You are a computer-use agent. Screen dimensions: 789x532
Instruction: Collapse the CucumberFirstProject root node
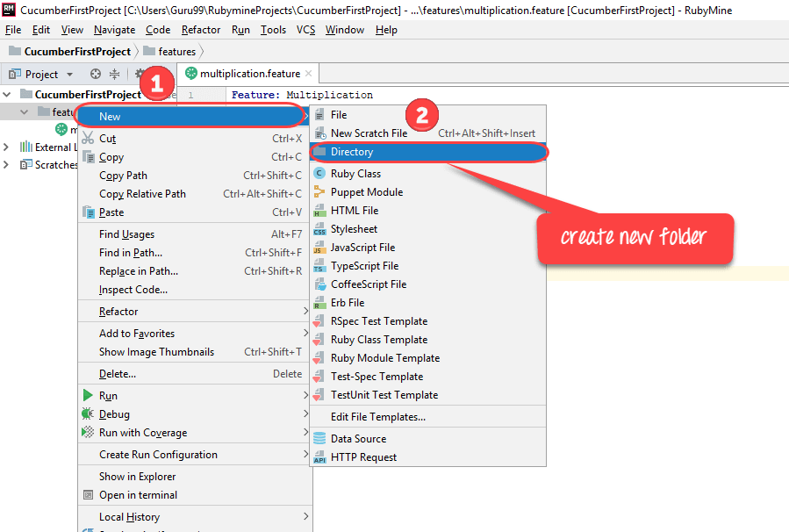point(7,95)
